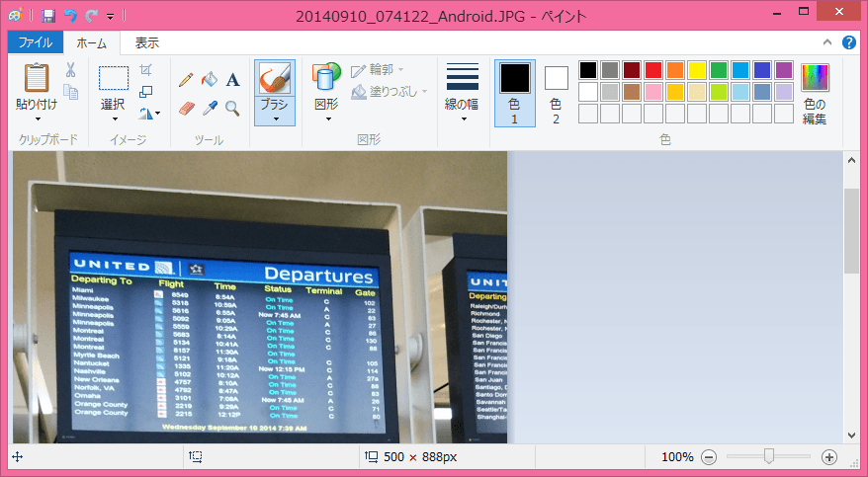The height and width of the screenshot is (477, 868).
Task: Activate the Color 2 button
Action: click(x=556, y=94)
